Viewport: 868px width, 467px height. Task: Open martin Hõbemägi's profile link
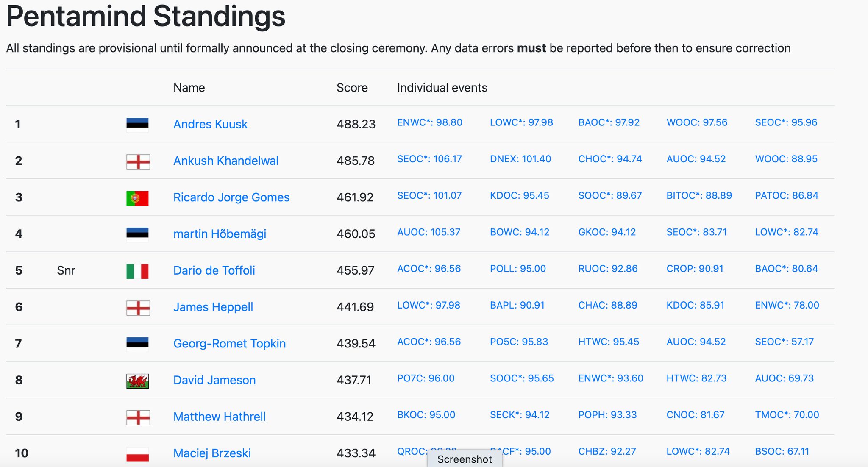[220, 234]
